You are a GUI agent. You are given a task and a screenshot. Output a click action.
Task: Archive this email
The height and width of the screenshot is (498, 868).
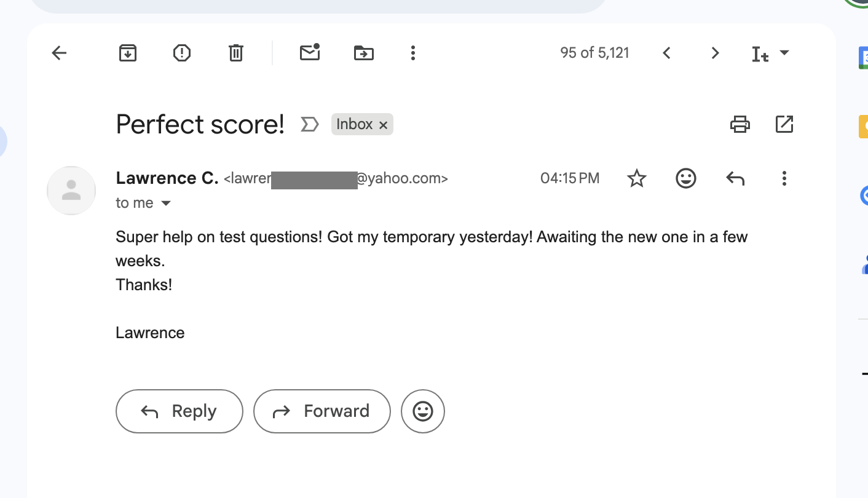pyautogui.click(x=127, y=53)
